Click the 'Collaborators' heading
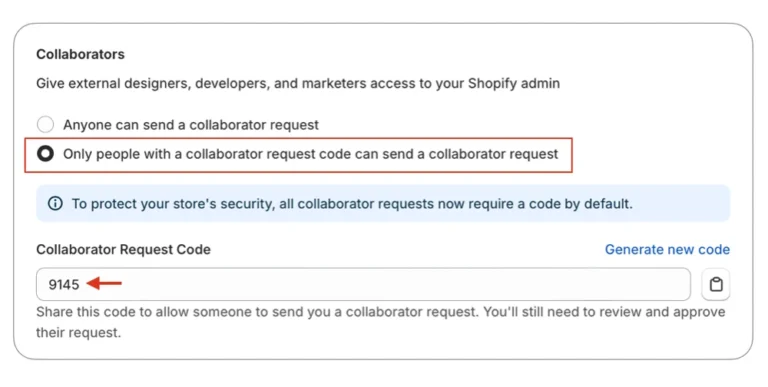 click(x=80, y=54)
